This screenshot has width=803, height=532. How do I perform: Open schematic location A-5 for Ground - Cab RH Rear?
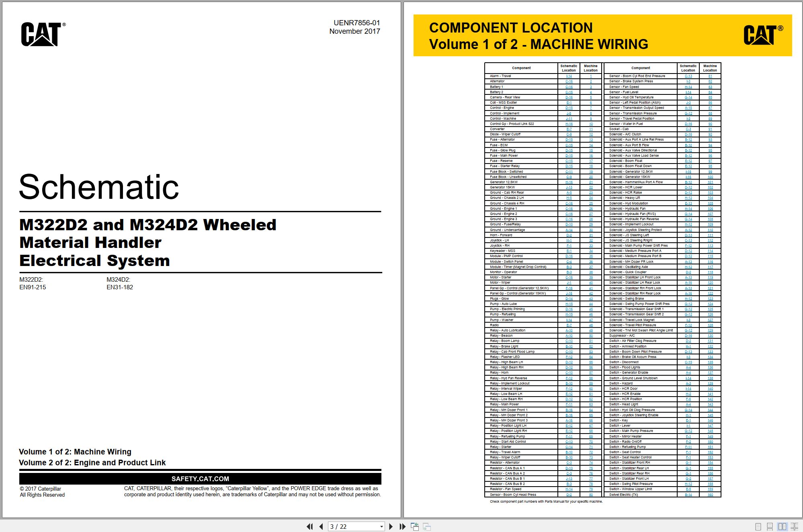[569, 192]
